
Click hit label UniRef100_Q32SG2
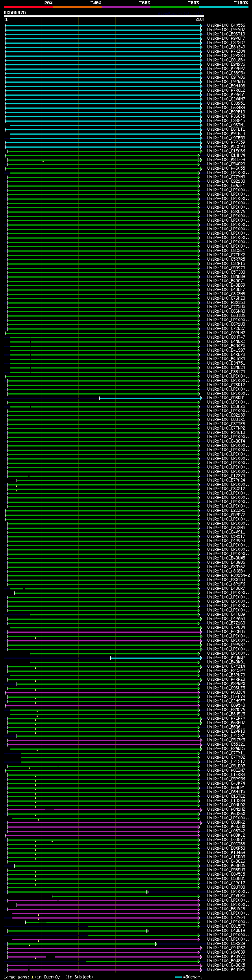click(226, 43)
